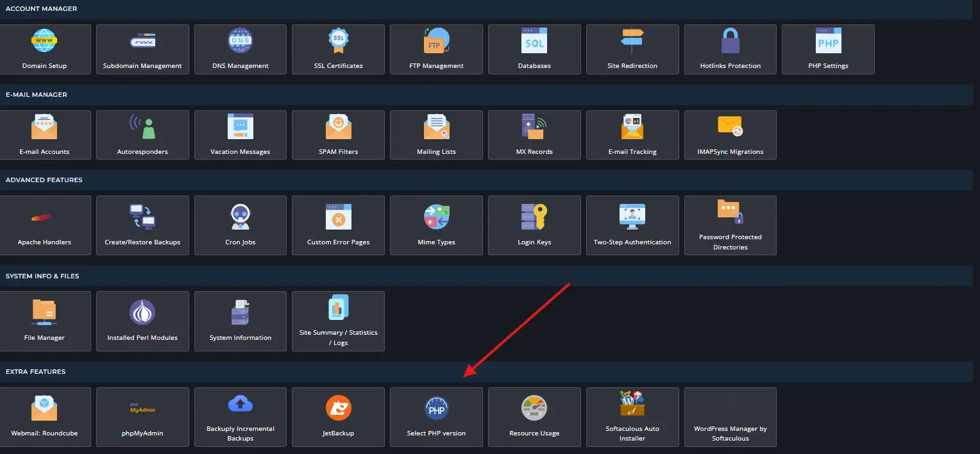The image size is (980, 454).
Task: Open SSL Certificates
Action: pyautogui.click(x=338, y=49)
